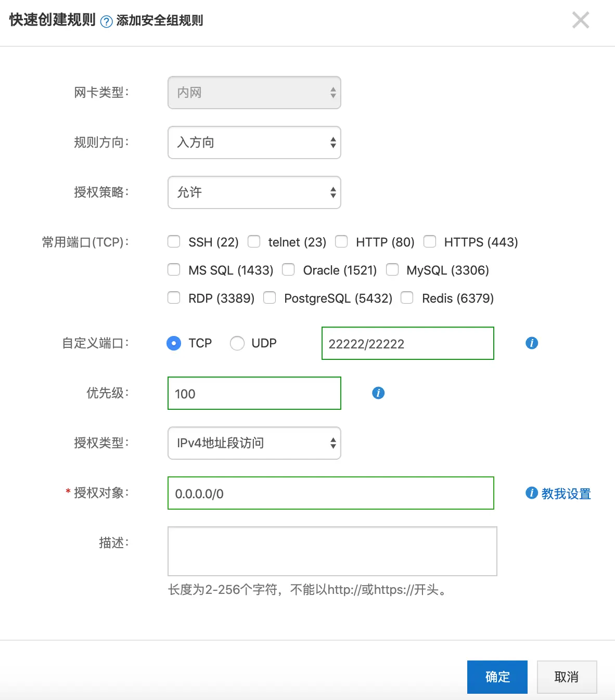Close the dialog with the X icon

[x=581, y=20]
